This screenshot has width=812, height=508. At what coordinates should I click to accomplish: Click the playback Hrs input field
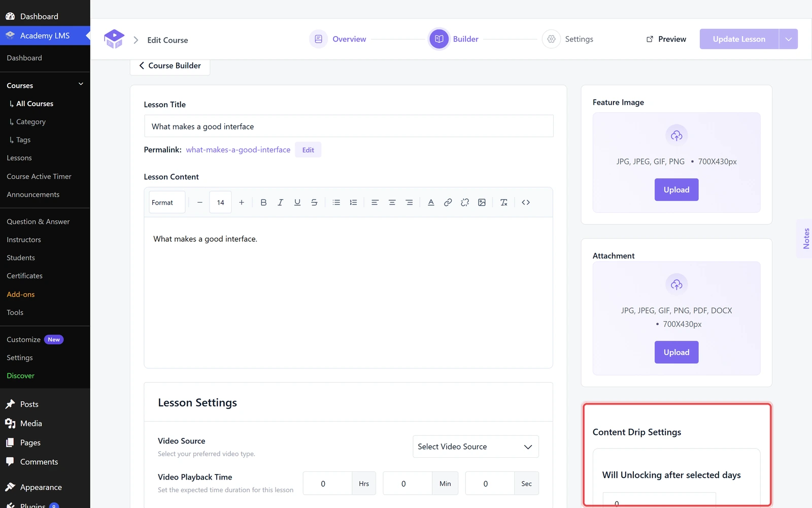(x=327, y=484)
